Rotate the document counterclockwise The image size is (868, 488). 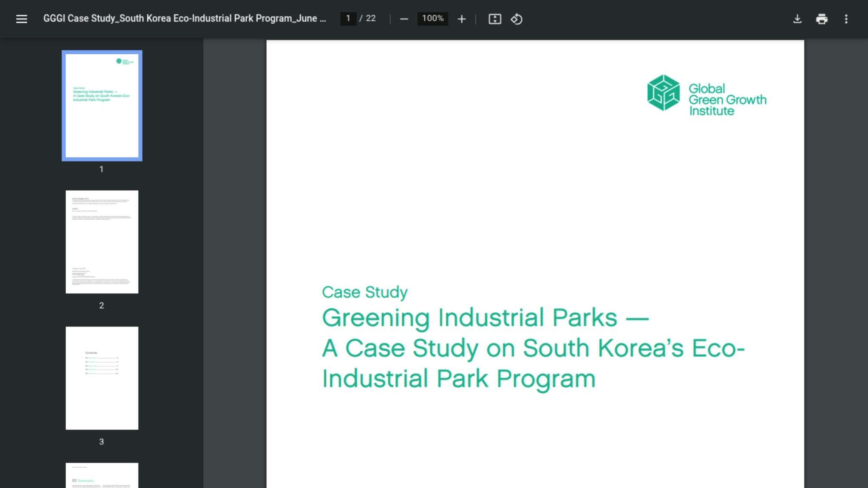coord(517,19)
